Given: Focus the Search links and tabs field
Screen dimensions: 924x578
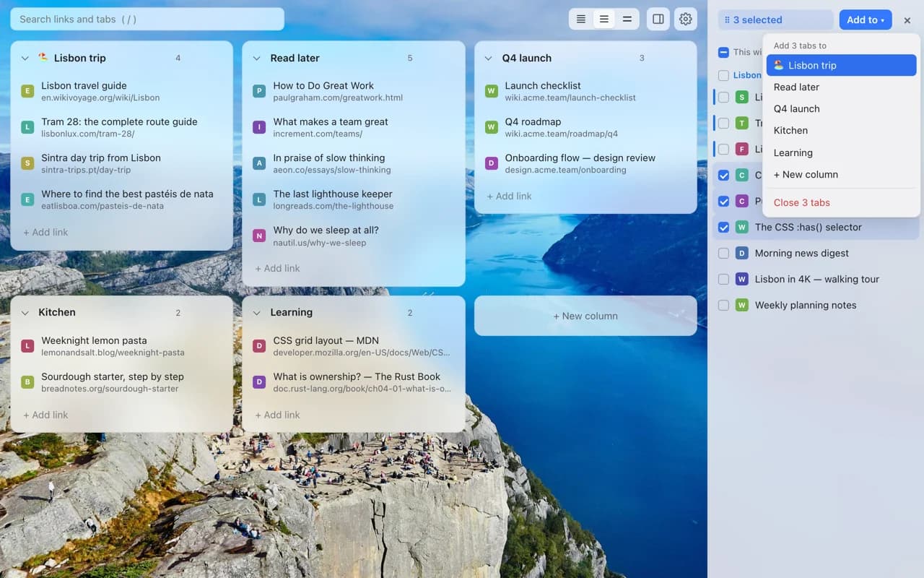Looking at the screenshot, I should tap(147, 20).
